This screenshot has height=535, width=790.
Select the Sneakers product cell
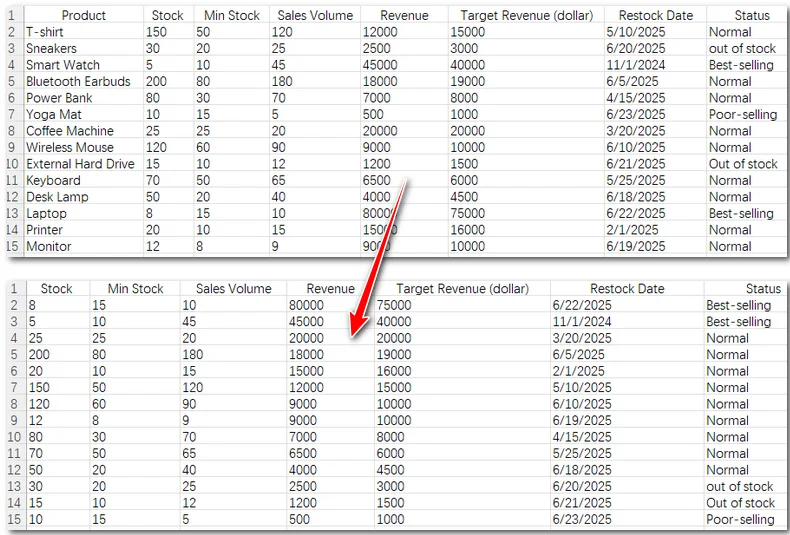[84, 48]
